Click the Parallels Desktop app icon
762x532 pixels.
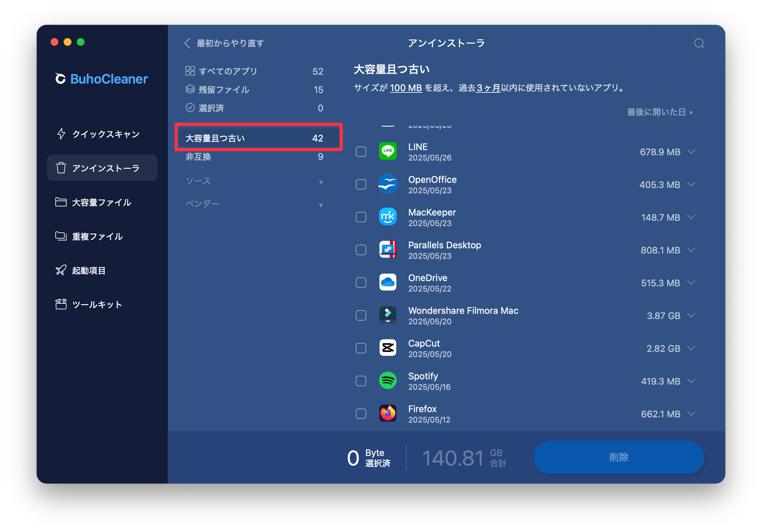click(388, 250)
